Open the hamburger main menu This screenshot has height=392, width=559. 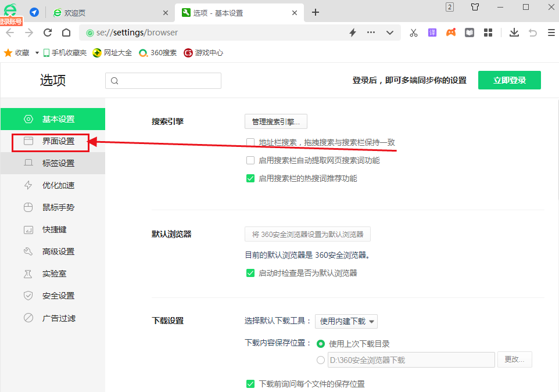(551, 33)
